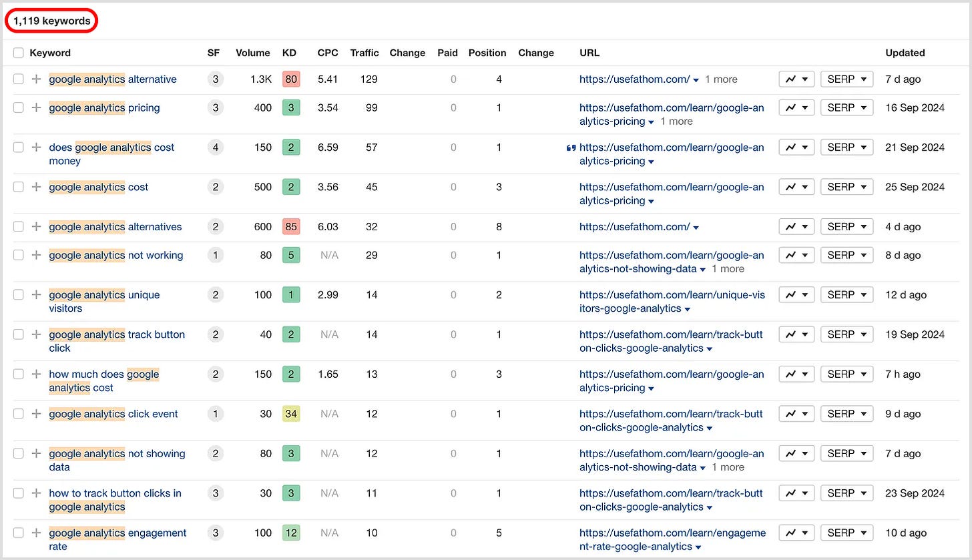Open trend chart for google analytics engagement rate

pos(796,533)
